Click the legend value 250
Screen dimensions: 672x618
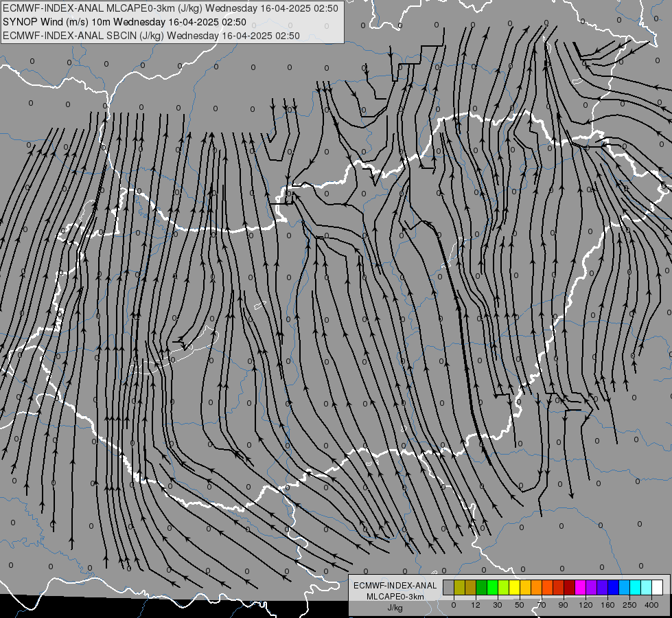[x=629, y=605]
